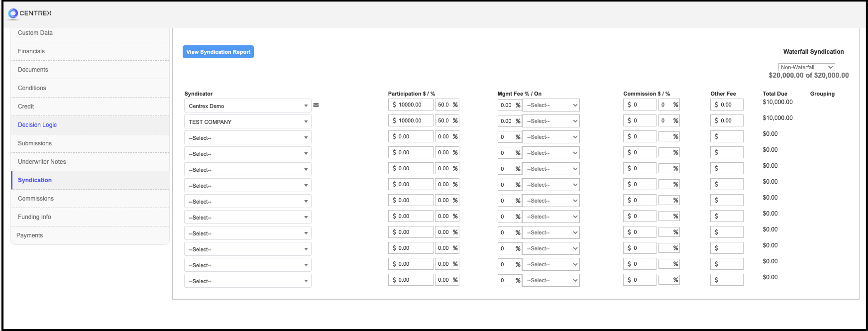
Task: Click the Commission $ / % column header
Action: pyautogui.click(x=647, y=94)
